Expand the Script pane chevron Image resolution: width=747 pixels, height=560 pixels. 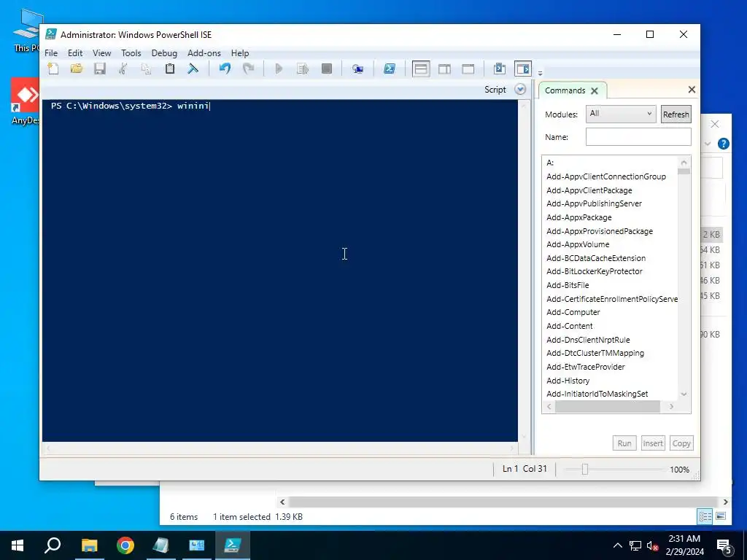tap(520, 90)
